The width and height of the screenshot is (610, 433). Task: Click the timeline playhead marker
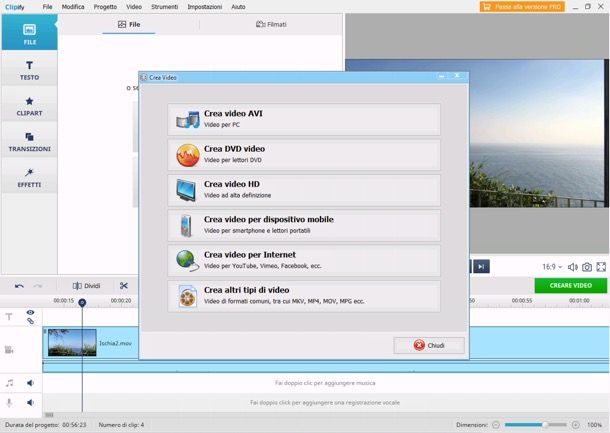[x=82, y=302]
